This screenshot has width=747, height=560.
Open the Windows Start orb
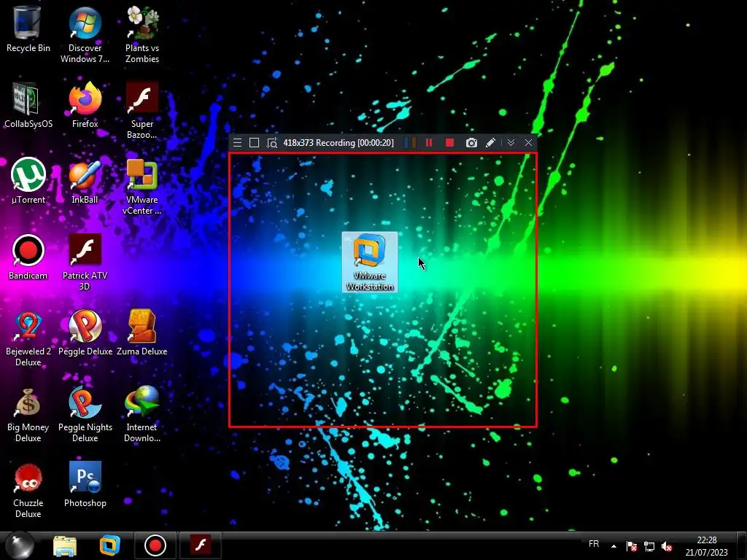tap(20, 545)
